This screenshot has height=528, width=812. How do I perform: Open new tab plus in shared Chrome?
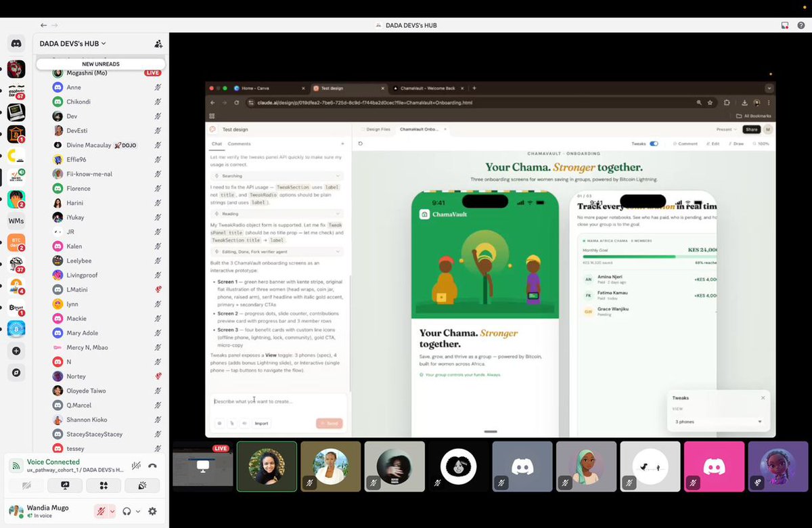[x=474, y=88]
